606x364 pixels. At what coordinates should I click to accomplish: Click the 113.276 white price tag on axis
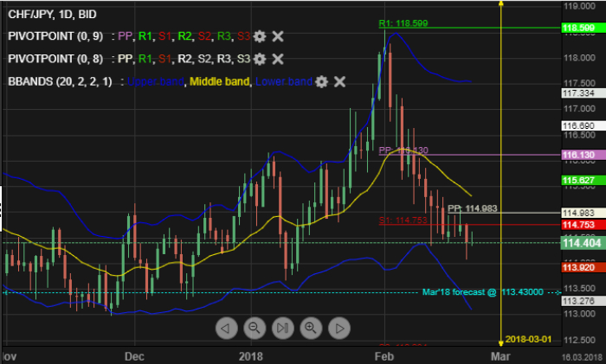[x=583, y=301]
